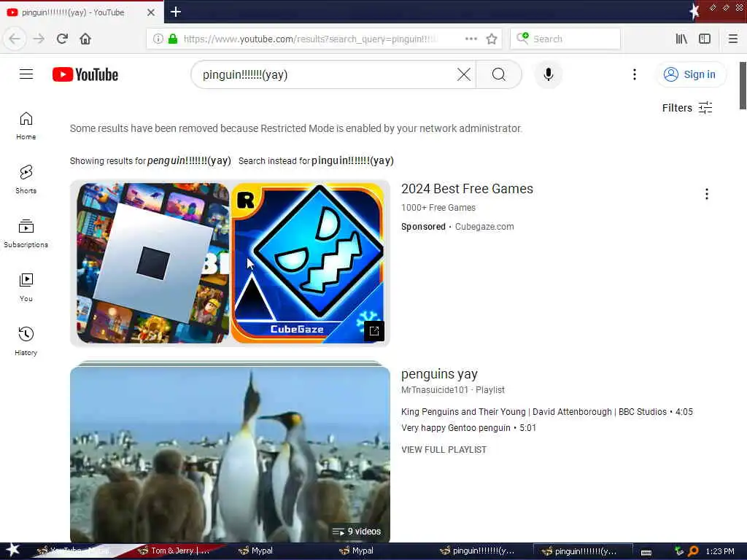Click Sign in button
The image size is (747, 560).
coord(692,74)
